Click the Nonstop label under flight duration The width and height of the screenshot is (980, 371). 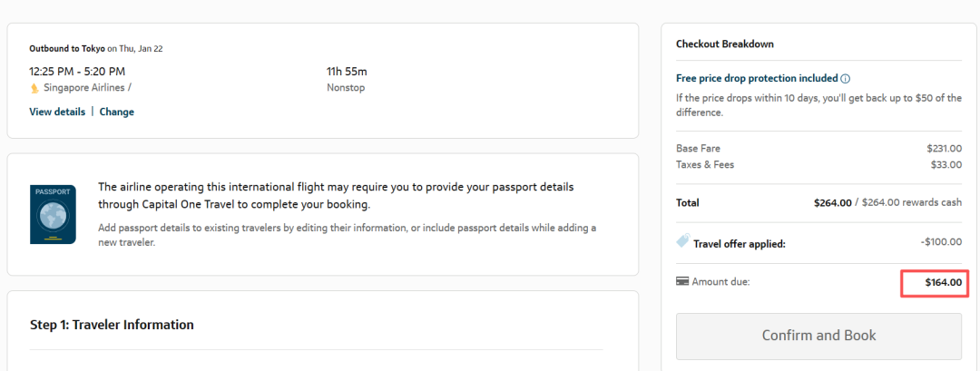346,88
